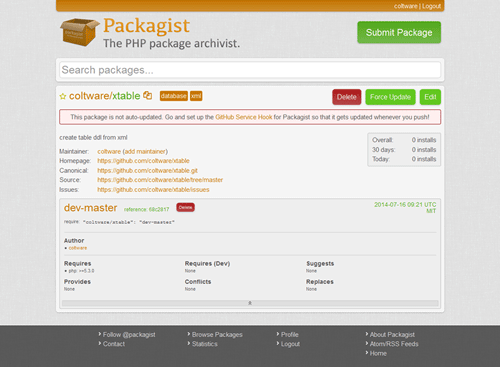500x367 pixels.
Task: Click Logout in the footer
Action: 290,344
